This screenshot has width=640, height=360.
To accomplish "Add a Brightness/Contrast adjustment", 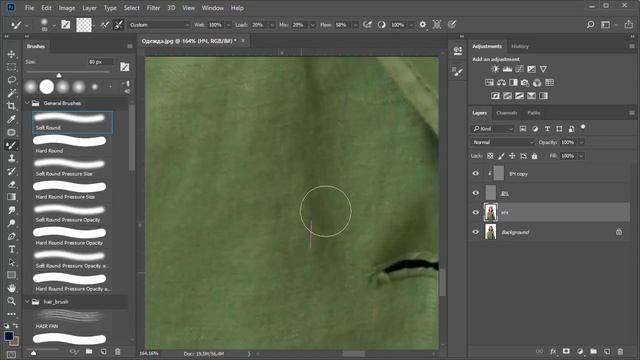I will tap(495, 69).
